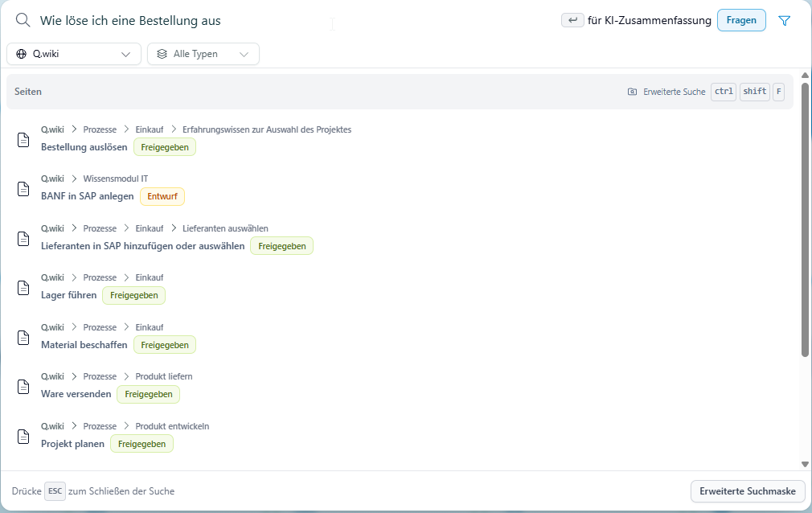Click breadcrumb Erfahrungswissen zur Auswahl des Projektes
812x513 pixels.
click(267, 129)
